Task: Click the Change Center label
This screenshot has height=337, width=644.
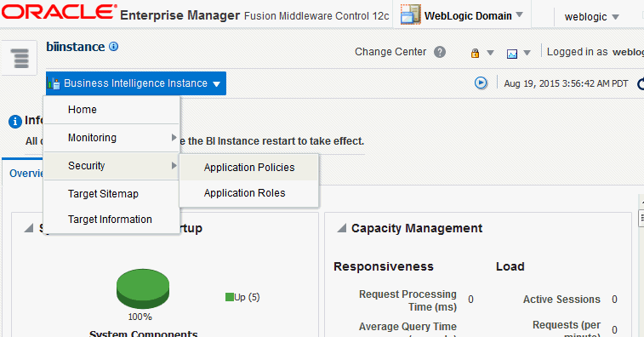Action: 390,52
